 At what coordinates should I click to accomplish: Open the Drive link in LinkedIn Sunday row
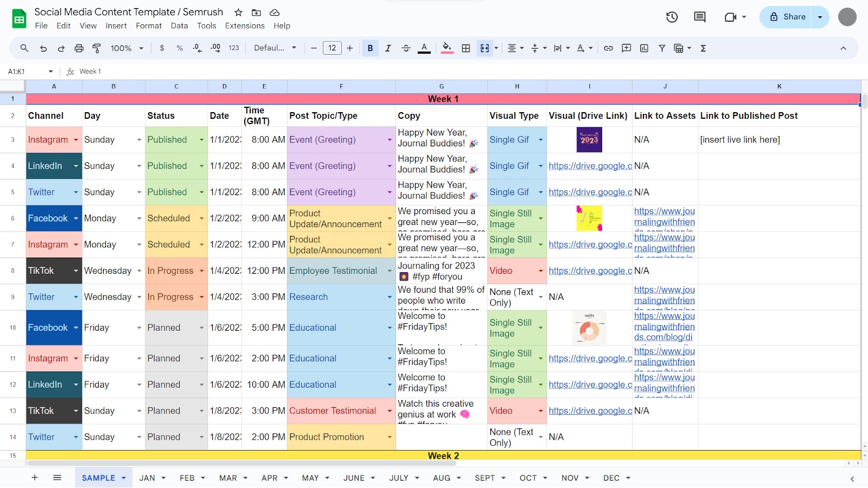tap(590, 166)
